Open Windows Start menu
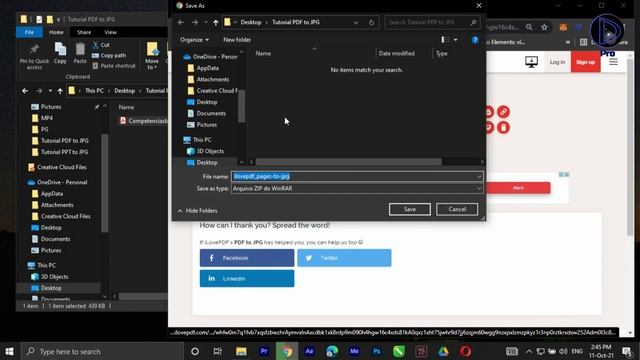Screen dimensions: 640x360 point(9,351)
